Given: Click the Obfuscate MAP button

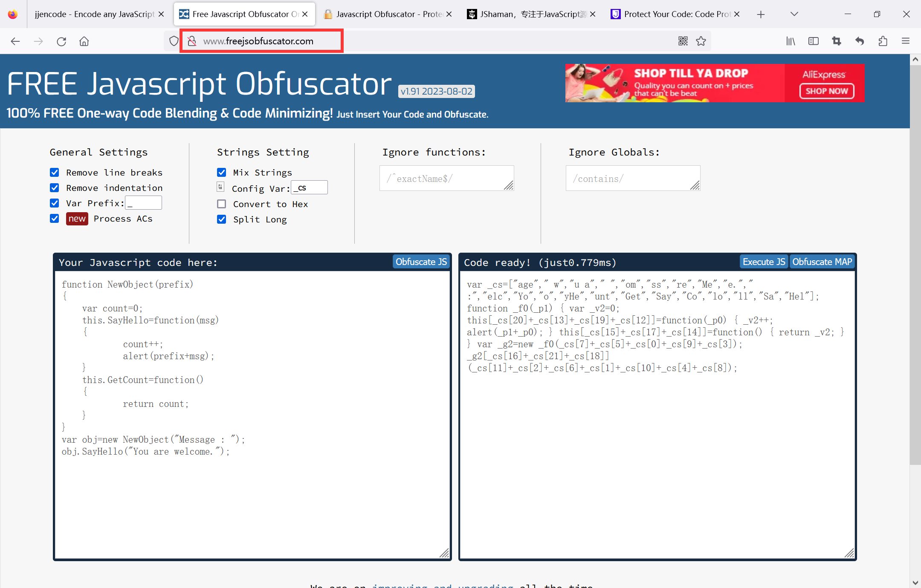Looking at the screenshot, I should 822,262.
